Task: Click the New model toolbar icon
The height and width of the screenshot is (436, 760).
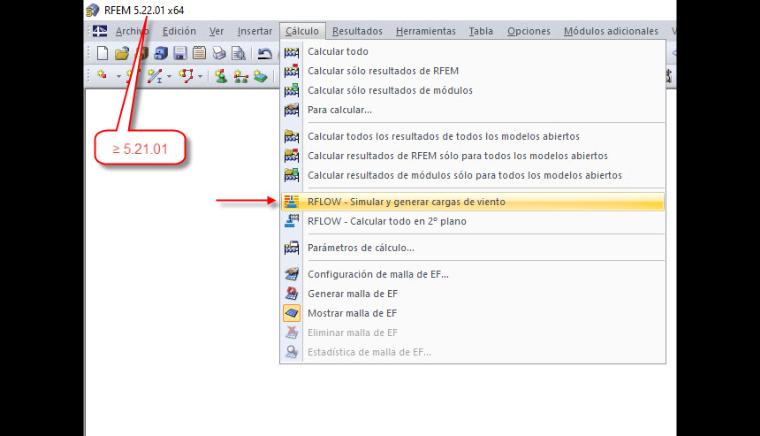Action: click(x=102, y=53)
